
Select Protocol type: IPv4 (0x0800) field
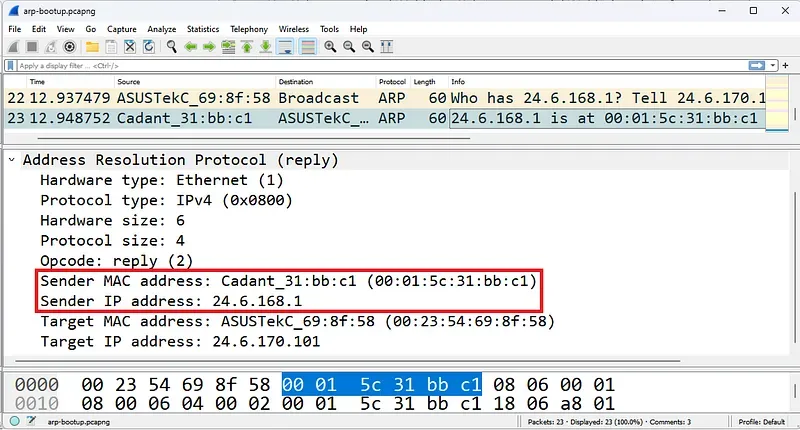click(x=166, y=200)
